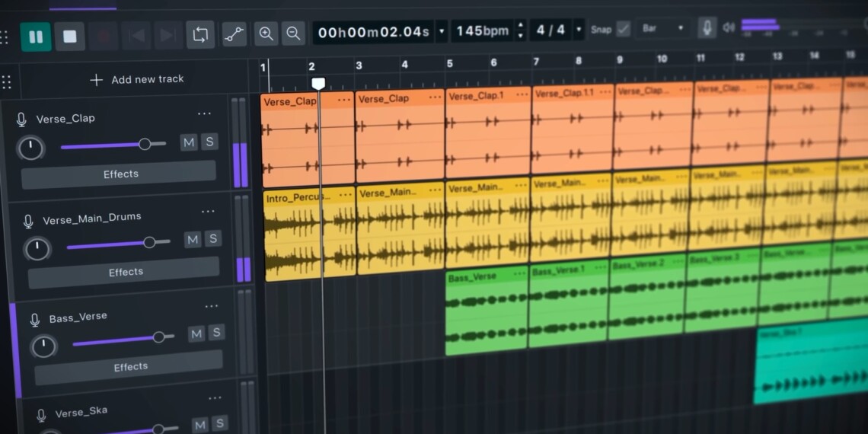
Task: Open the time signature 4/4 dropdown
Action: click(579, 30)
